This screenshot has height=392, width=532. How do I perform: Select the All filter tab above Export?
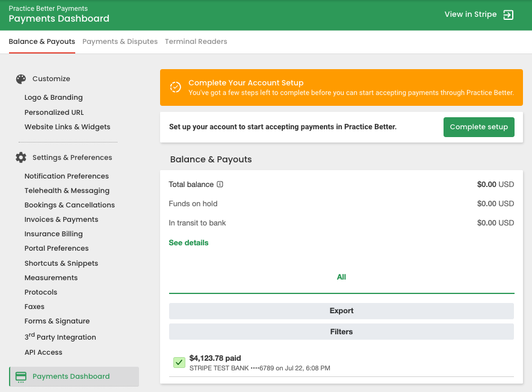pos(341,277)
